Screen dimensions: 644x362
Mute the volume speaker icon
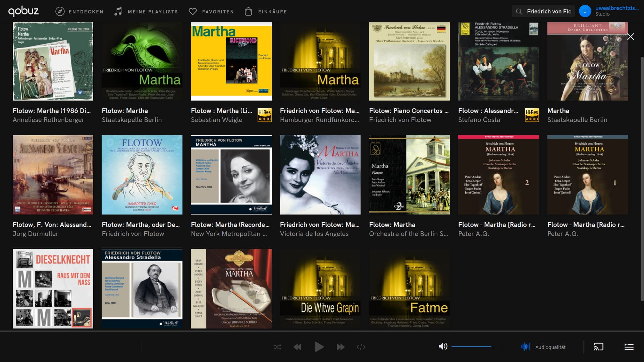click(443, 347)
